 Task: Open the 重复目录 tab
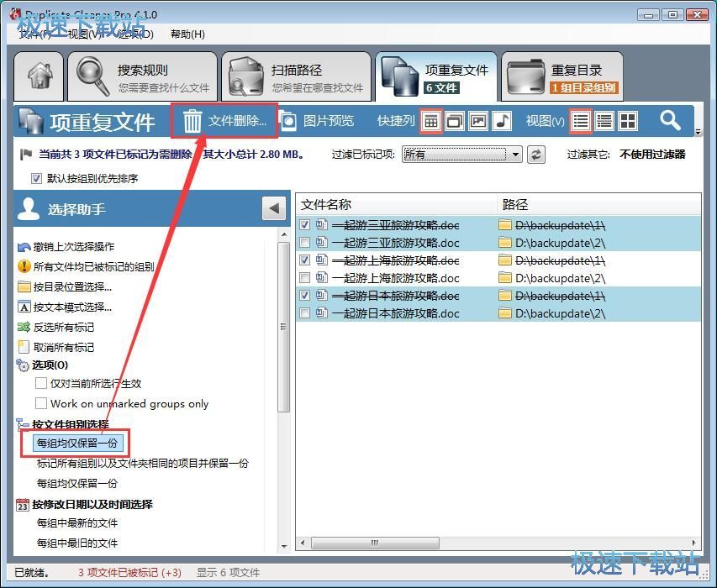(562, 76)
